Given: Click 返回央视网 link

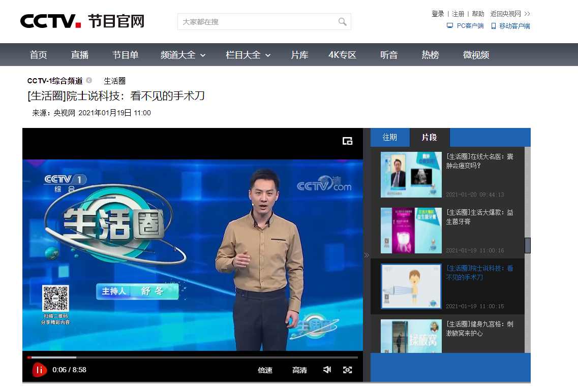Looking at the screenshot, I should coord(510,14).
